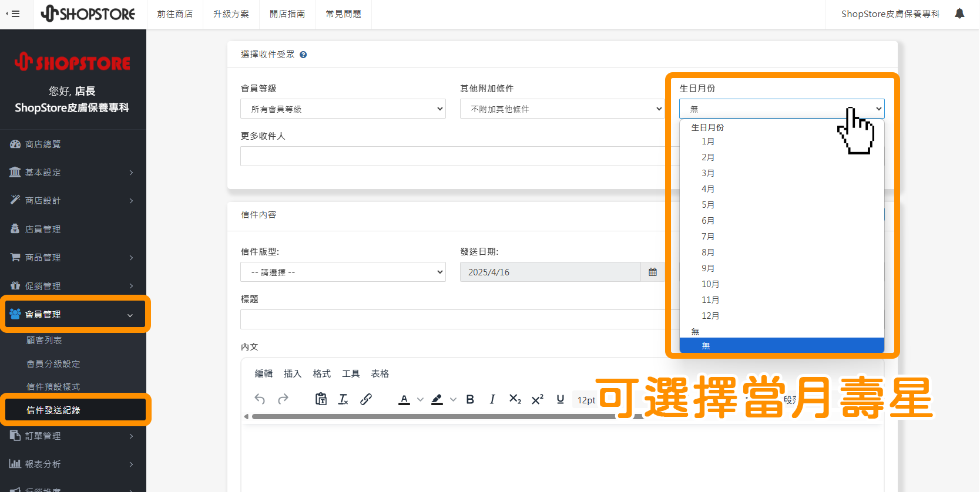The height and width of the screenshot is (492, 980).
Task: Select 1月 in the birthday month list
Action: [782, 141]
